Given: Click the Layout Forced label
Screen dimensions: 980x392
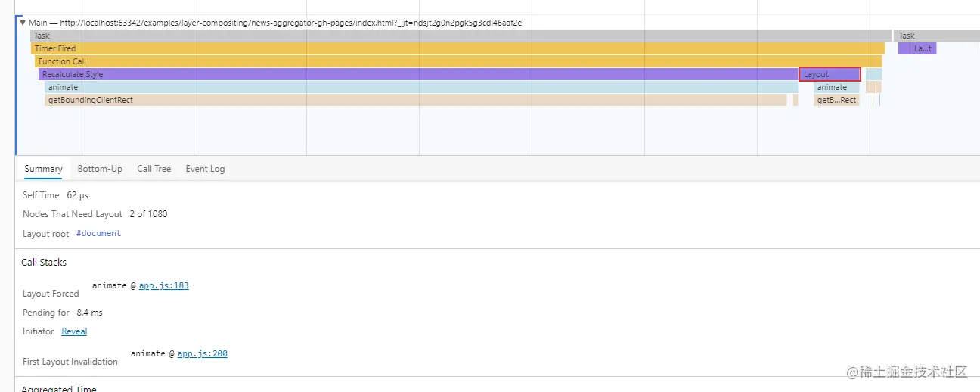Looking at the screenshot, I should click(51, 294).
